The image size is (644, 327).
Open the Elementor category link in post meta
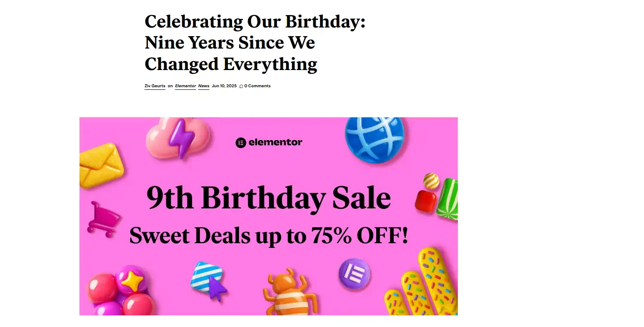pos(185,86)
